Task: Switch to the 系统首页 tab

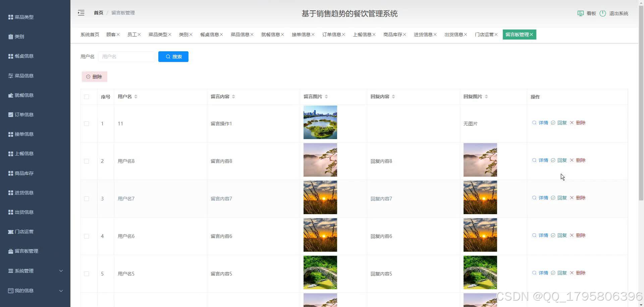Action: 90,35
